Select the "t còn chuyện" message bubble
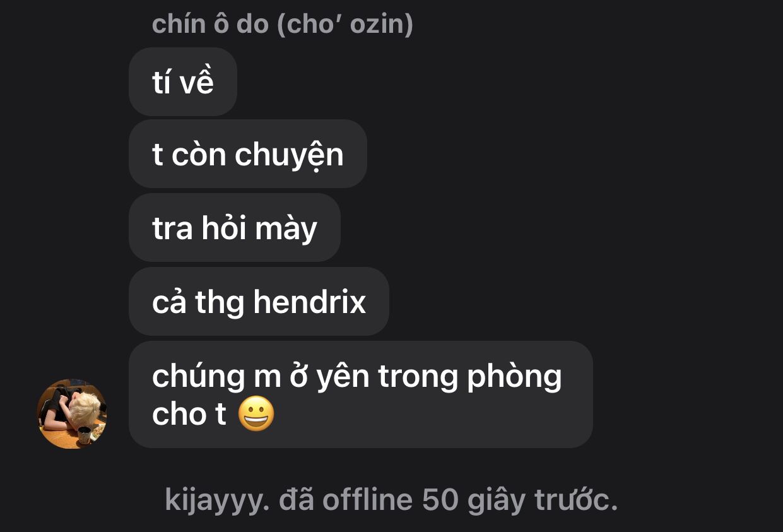This screenshot has height=532, width=783. (248, 154)
